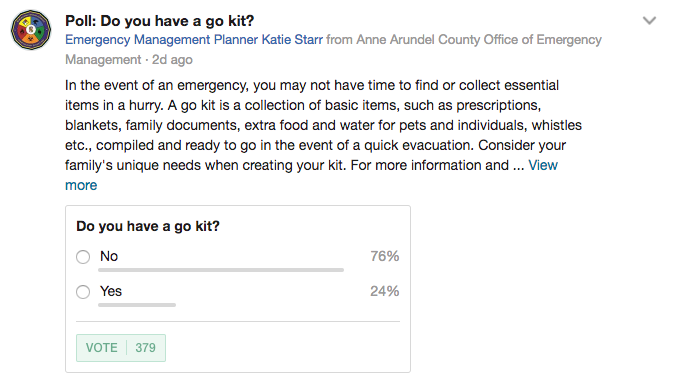Viewport: 676px width, 379px height.
Task: Select the Yes radio button
Action: tap(83, 292)
